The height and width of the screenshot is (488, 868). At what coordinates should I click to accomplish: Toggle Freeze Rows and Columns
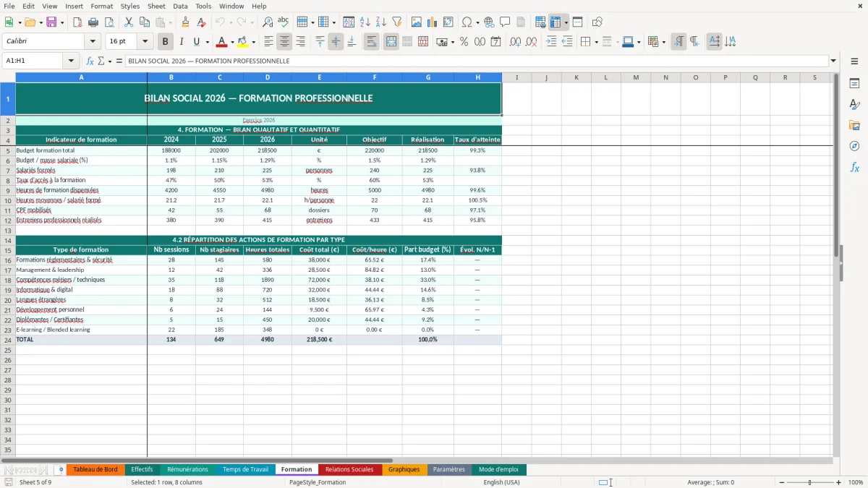tap(556, 22)
